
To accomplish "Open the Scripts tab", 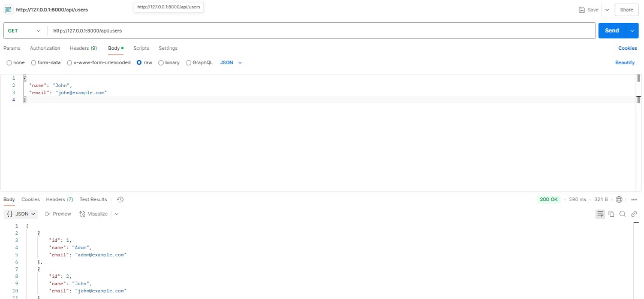I will pos(142,48).
